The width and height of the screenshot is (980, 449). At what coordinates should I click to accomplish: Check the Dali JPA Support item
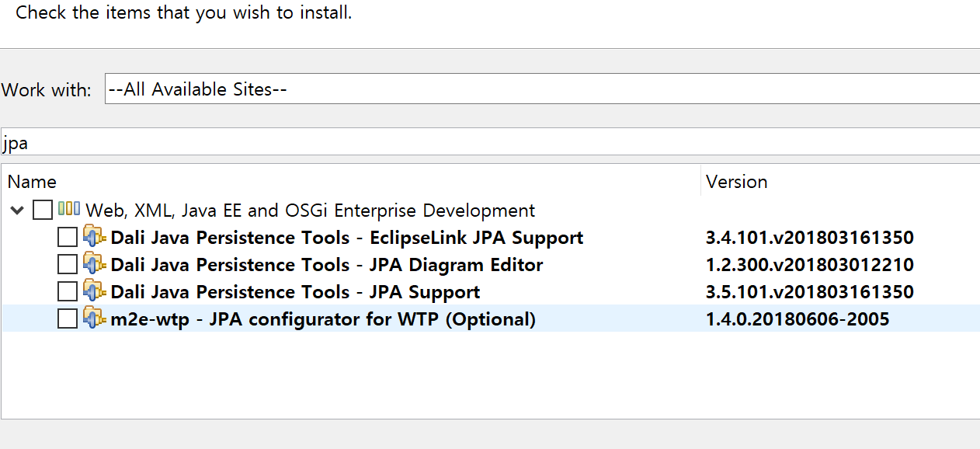coord(67,291)
